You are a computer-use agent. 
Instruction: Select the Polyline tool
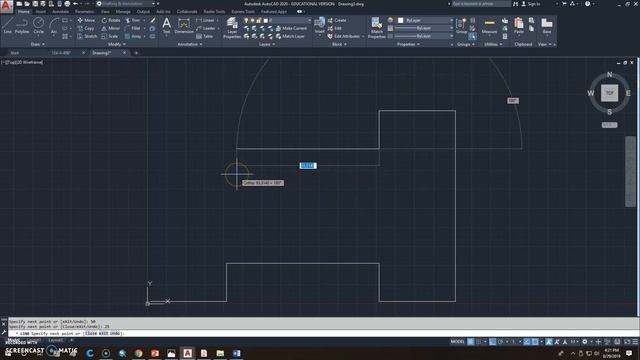[x=22, y=25]
